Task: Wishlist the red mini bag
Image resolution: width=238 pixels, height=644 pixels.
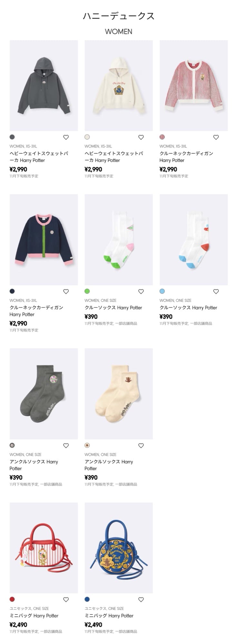Action: [66, 600]
